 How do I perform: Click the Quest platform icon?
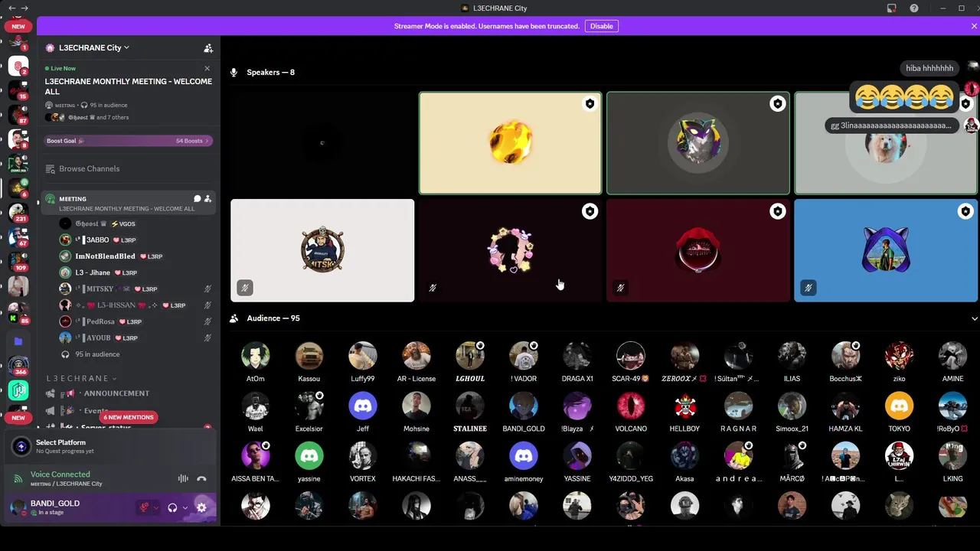(21, 446)
